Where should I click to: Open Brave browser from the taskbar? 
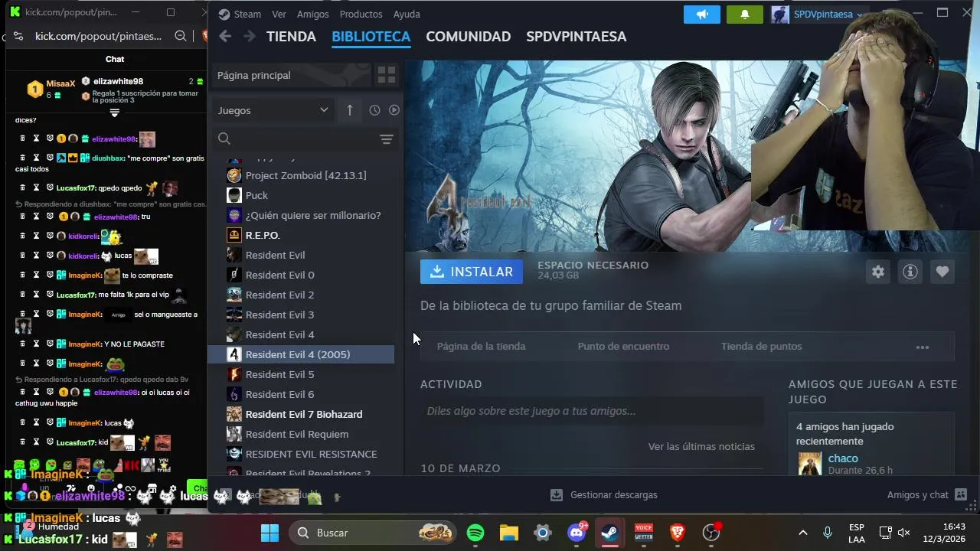678,533
